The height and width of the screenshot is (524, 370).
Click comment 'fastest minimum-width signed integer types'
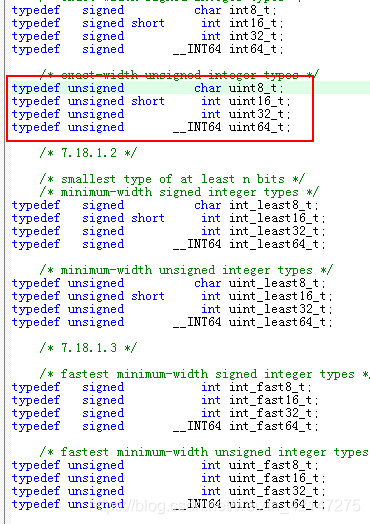[205, 374]
